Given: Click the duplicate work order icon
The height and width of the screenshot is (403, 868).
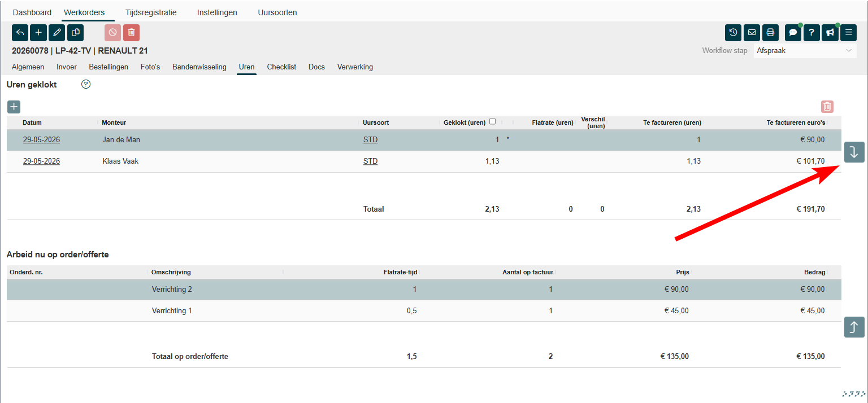Looking at the screenshot, I should click(76, 33).
